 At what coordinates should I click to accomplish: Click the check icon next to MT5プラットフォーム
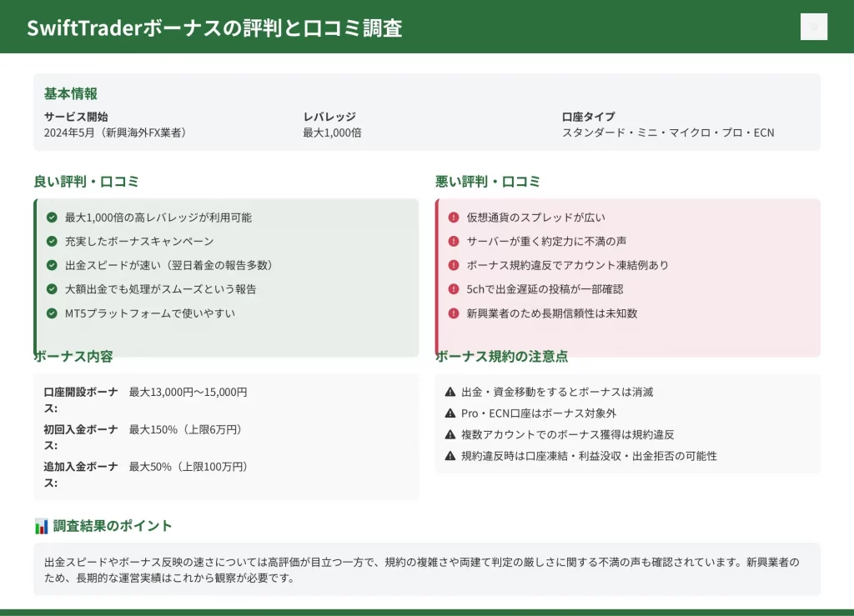(52, 313)
